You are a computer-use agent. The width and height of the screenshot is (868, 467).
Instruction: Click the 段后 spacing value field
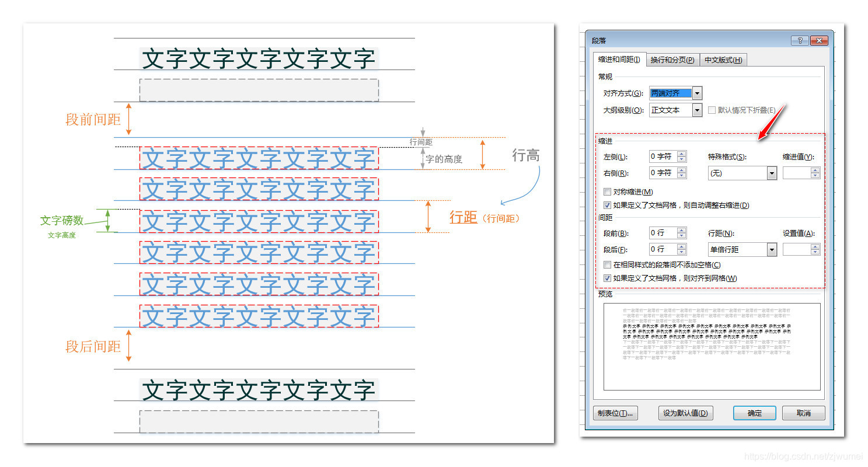coord(663,249)
